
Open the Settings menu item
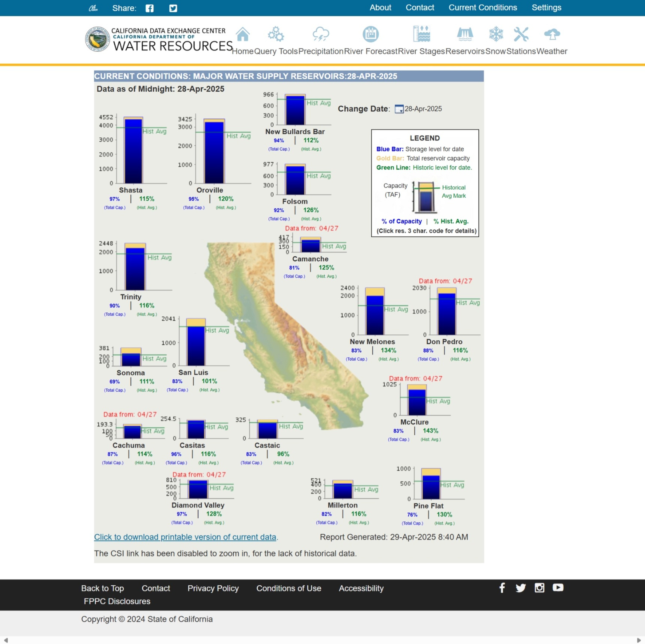(x=546, y=8)
